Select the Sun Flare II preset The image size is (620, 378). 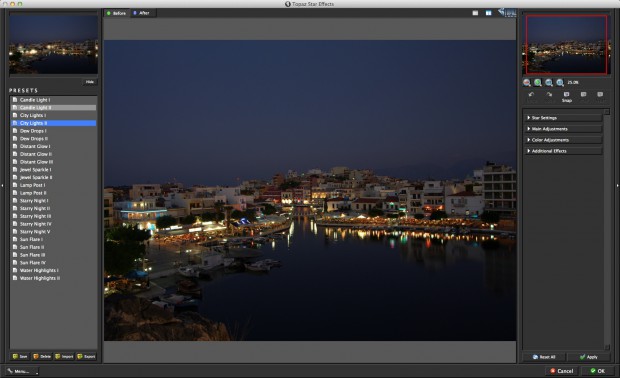click(53, 247)
